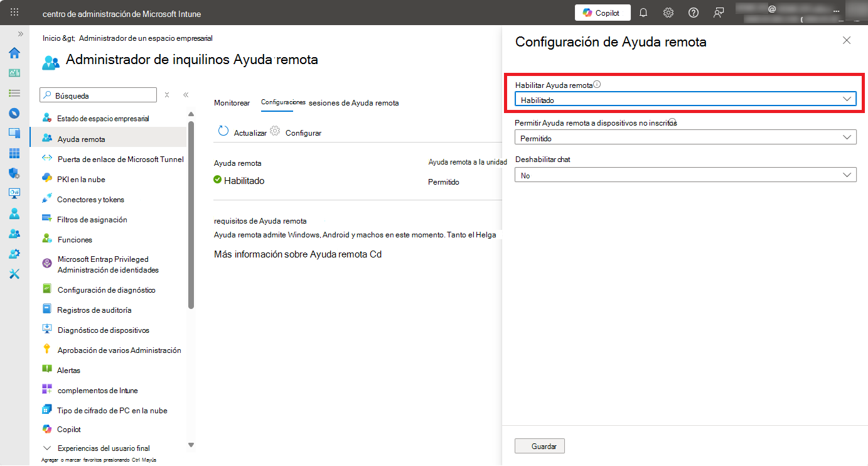Show info tooltip for Habilitar Ayuda remota
The width and height of the screenshot is (868, 466).
[x=597, y=84]
